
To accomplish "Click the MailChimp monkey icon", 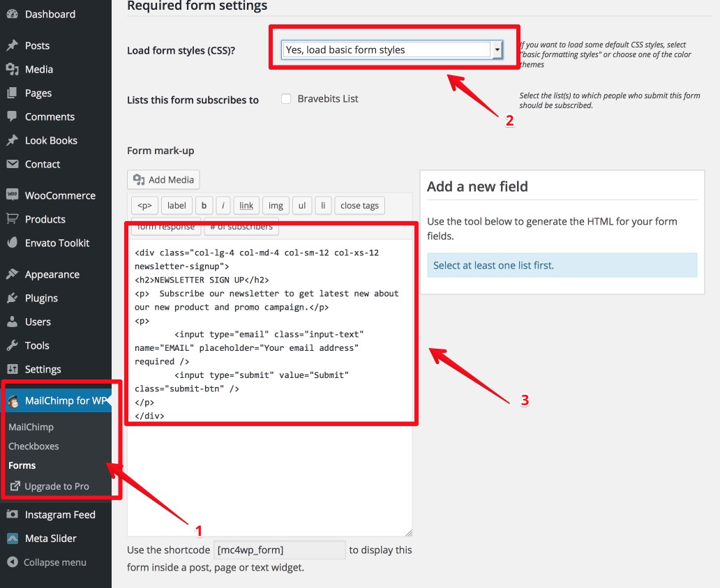I will (14, 401).
